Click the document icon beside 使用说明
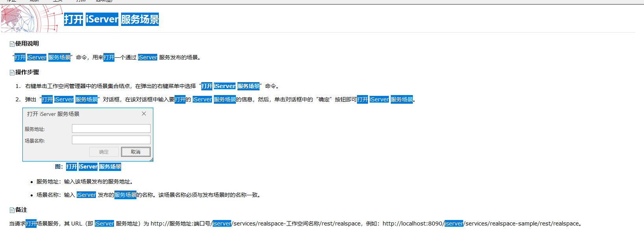 (12, 44)
